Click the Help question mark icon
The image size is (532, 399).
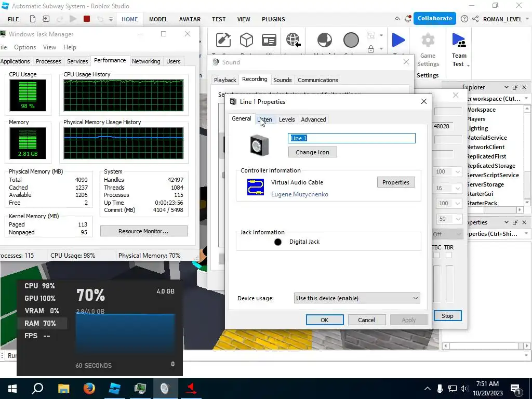click(464, 19)
